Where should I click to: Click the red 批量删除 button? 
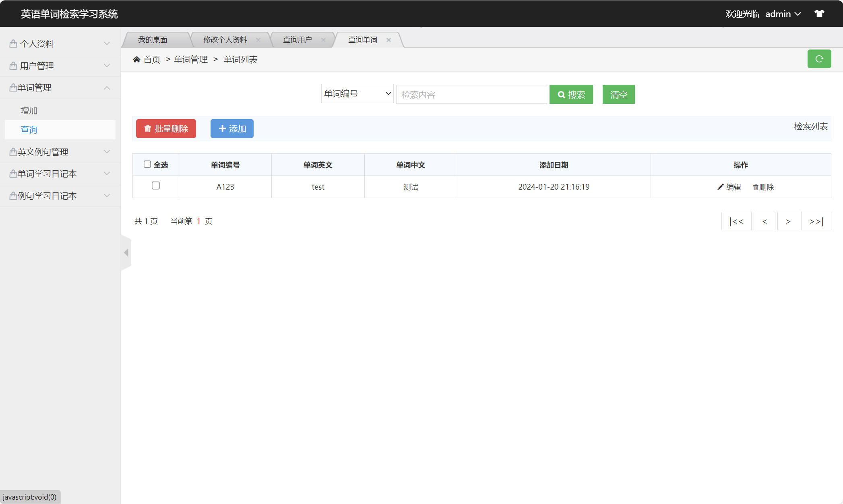pyautogui.click(x=166, y=128)
